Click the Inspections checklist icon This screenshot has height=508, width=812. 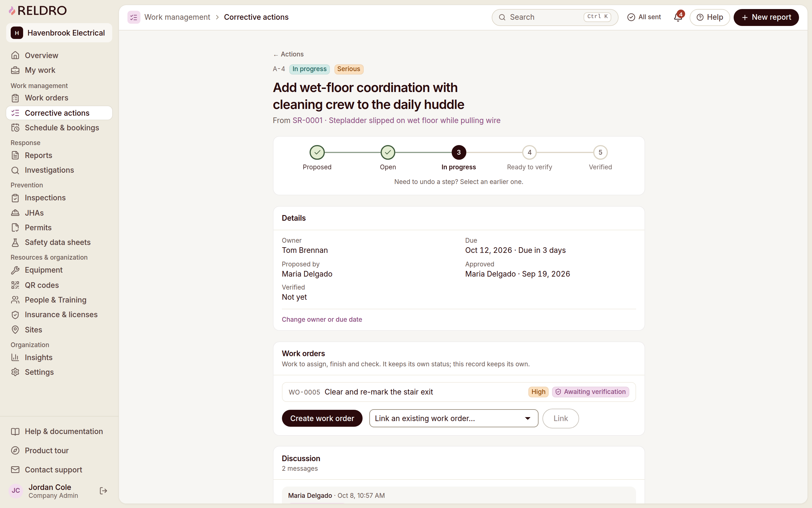15,198
